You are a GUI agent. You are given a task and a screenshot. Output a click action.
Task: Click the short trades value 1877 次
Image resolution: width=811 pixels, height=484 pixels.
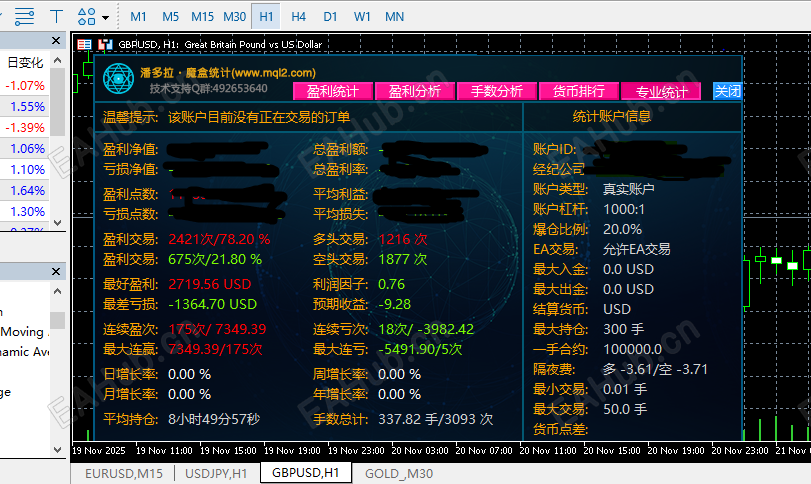pos(402,259)
